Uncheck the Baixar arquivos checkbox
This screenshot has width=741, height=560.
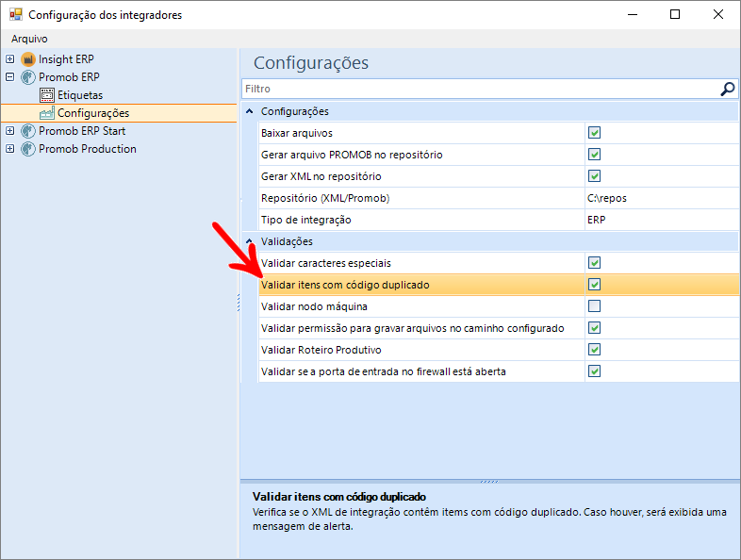[595, 133]
